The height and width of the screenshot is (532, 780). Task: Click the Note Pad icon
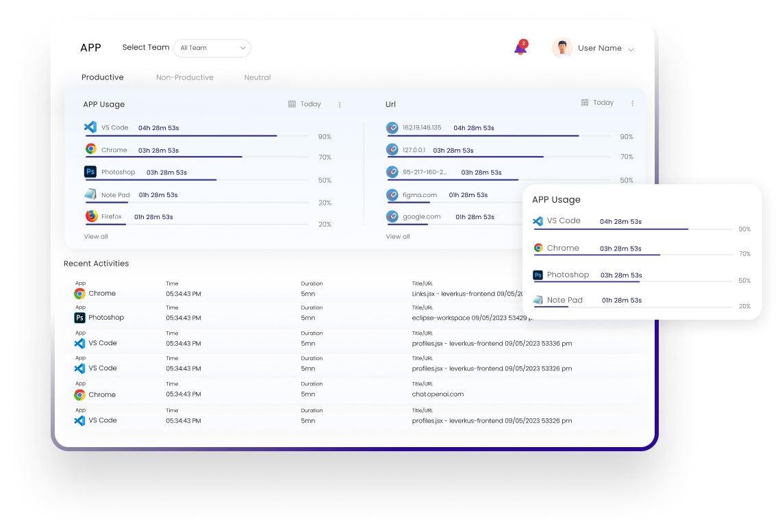coord(90,194)
